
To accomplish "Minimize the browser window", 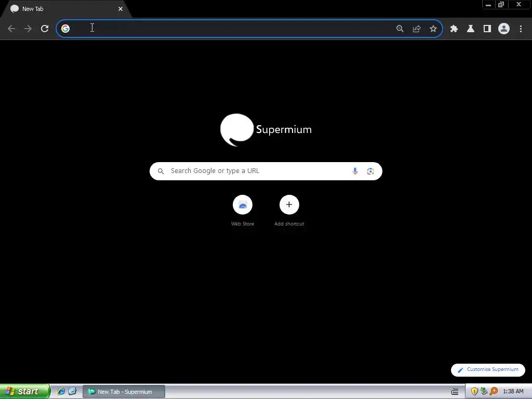I will coord(488,5).
